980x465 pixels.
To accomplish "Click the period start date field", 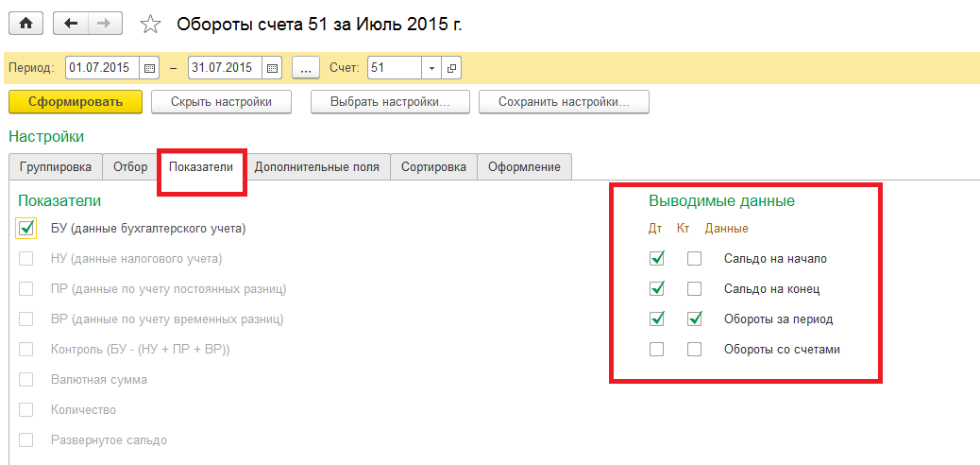I will coord(102,68).
